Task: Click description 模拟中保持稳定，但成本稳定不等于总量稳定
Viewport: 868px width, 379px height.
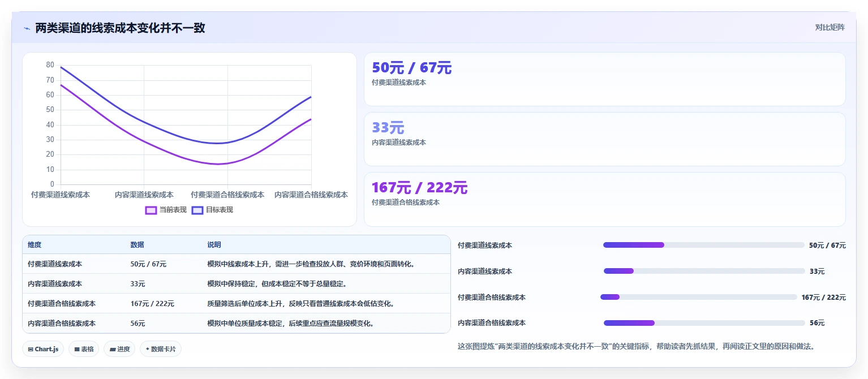Action: (x=277, y=284)
